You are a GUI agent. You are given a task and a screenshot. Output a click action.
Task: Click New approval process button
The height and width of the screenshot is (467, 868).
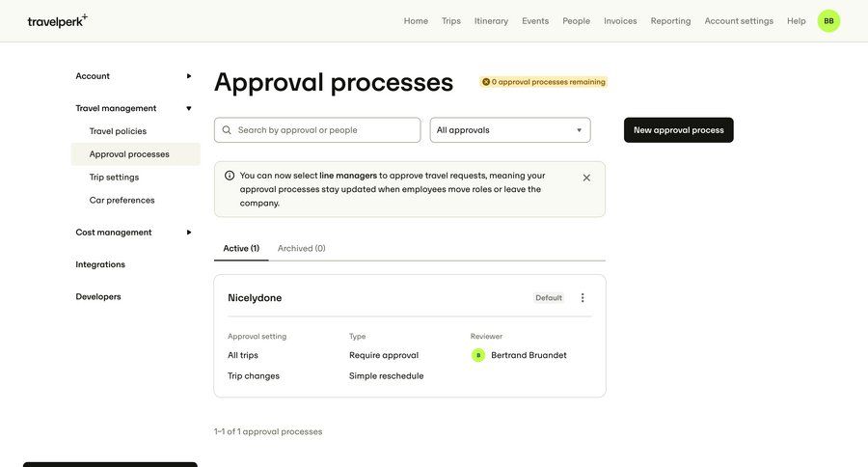click(x=679, y=130)
